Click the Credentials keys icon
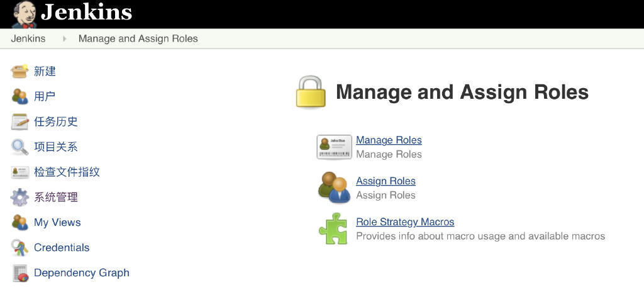The width and height of the screenshot is (644, 292). 19,247
